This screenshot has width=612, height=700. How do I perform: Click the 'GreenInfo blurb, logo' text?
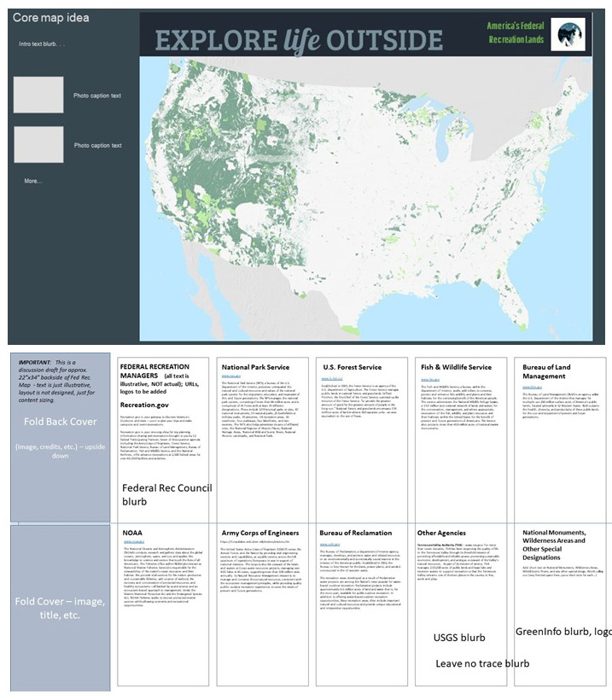563,632
